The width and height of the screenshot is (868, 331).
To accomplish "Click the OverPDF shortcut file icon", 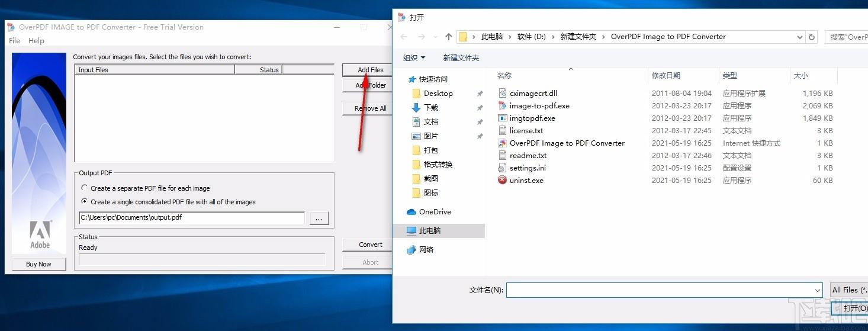I will (x=503, y=143).
